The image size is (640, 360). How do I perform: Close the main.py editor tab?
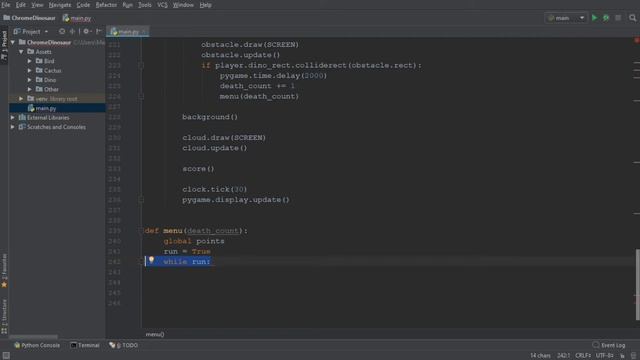[144, 31]
